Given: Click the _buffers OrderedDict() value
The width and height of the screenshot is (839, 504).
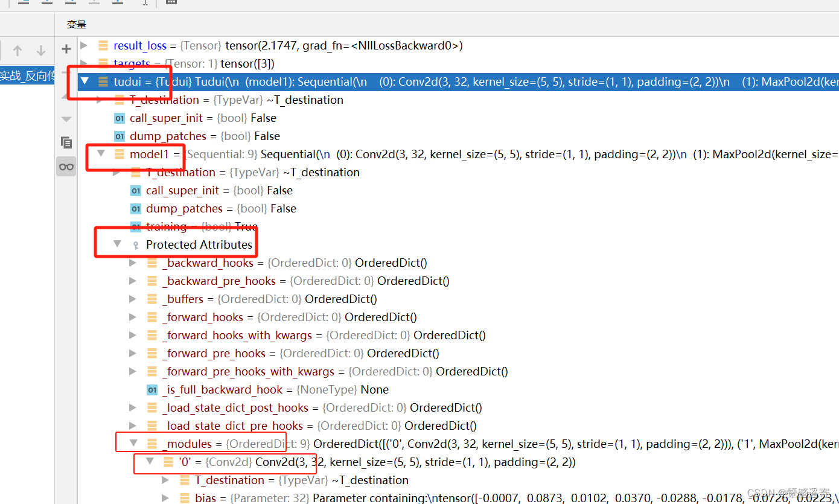Looking at the screenshot, I should coord(341,299).
